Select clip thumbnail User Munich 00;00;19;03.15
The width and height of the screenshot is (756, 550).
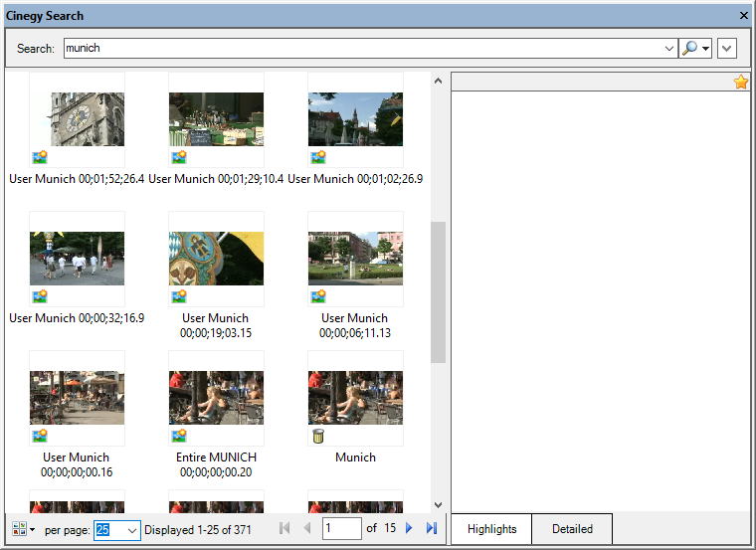[217, 259]
